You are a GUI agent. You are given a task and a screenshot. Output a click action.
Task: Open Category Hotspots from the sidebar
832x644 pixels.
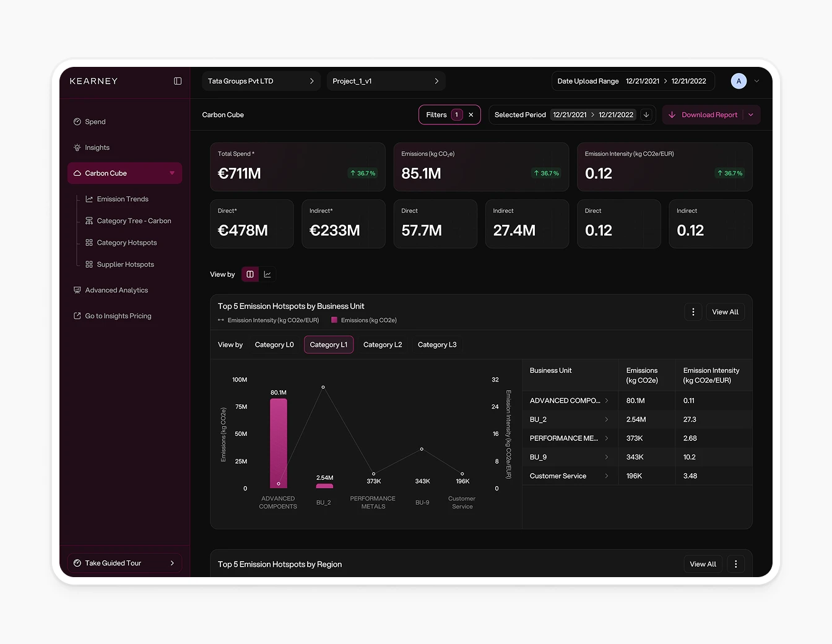126,242
